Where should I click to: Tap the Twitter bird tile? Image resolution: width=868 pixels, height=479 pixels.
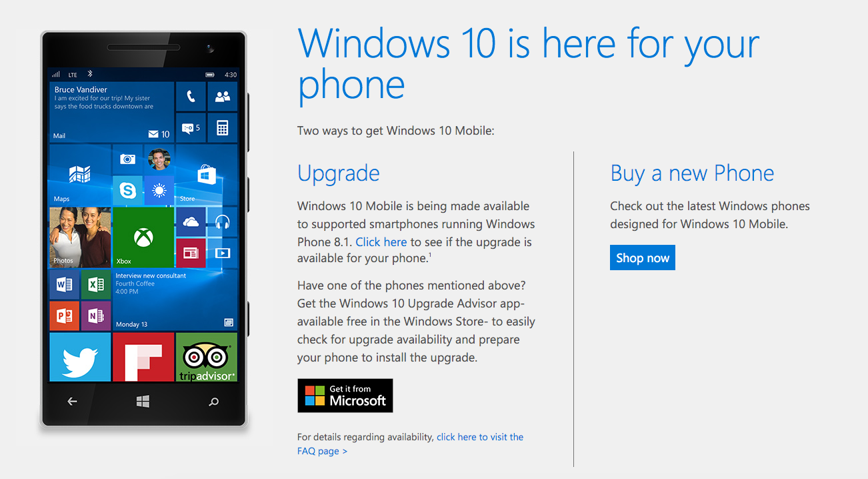coord(80,357)
